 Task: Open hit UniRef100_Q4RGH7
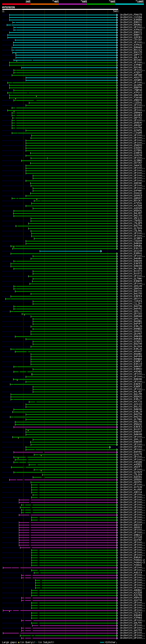[131, 198]
